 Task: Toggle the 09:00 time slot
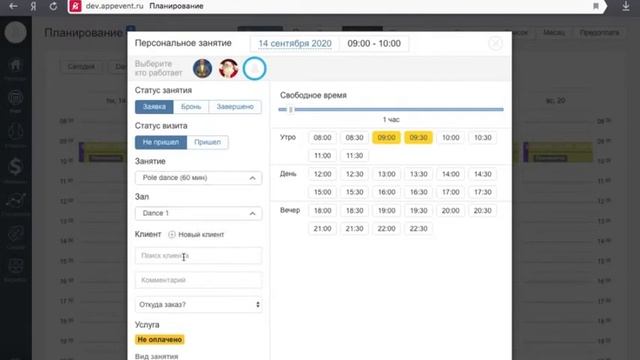coord(386,138)
